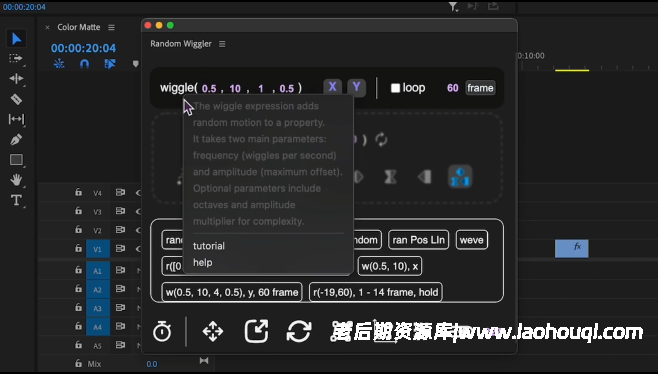Click the add marker icon in timeline
Screen dimensions: 658x374
pyautogui.click(x=135, y=64)
